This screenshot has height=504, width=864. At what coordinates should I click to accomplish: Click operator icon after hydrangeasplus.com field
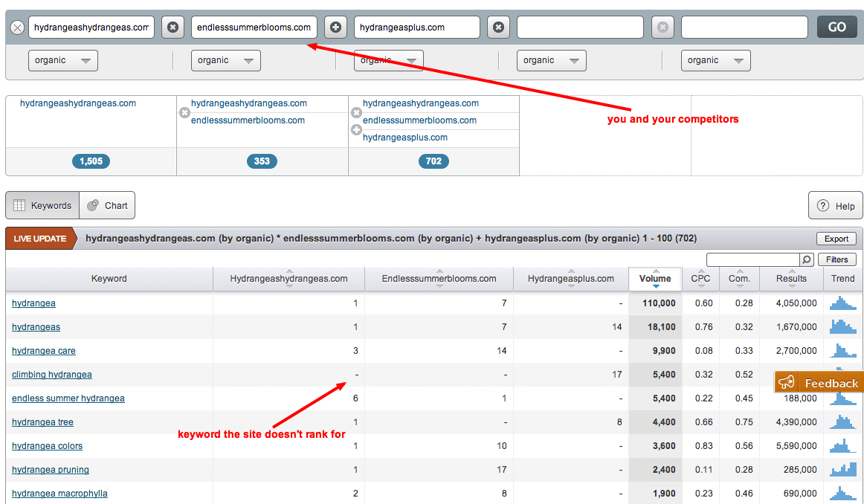[x=498, y=28]
